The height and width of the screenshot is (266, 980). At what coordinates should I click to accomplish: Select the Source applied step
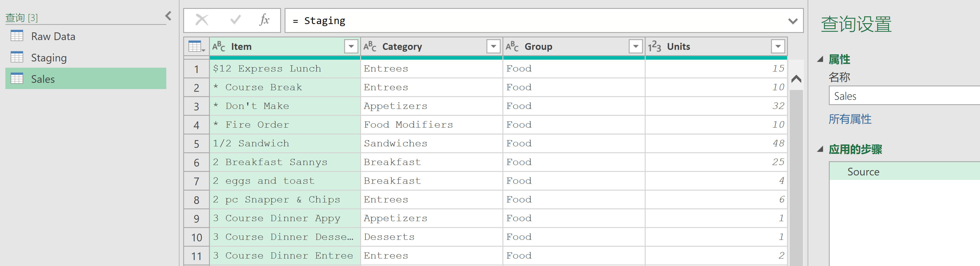pyautogui.click(x=904, y=172)
